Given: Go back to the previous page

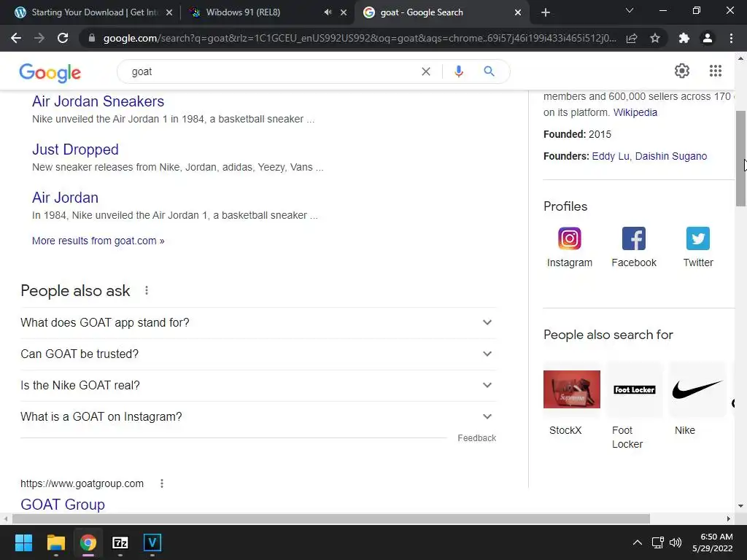Looking at the screenshot, I should [16, 38].
